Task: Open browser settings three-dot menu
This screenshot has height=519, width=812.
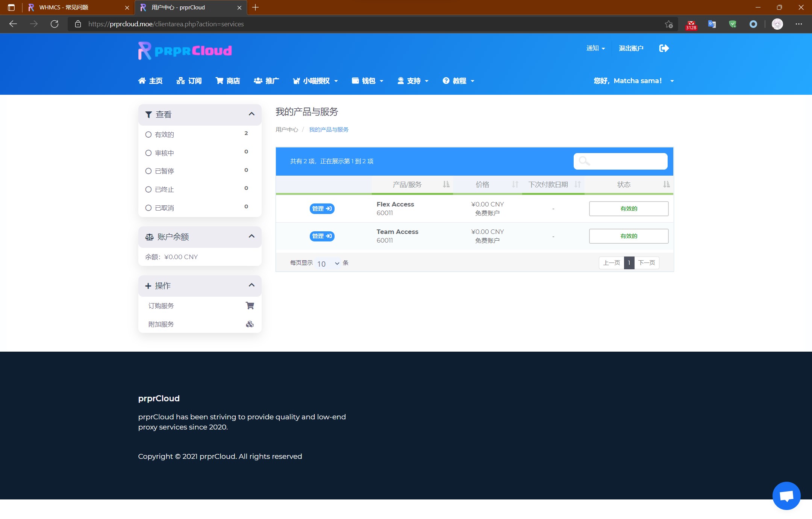Action: (798, 24)
